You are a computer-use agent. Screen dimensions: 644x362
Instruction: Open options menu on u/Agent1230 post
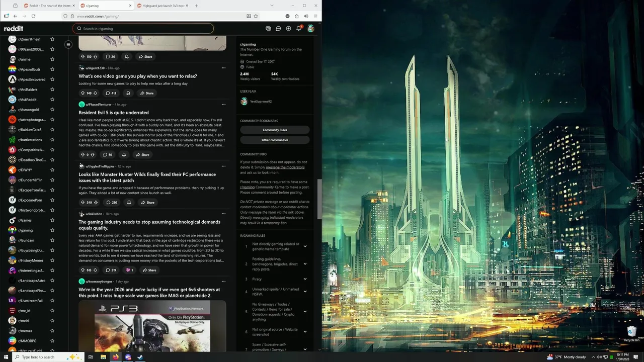point(223,68)
